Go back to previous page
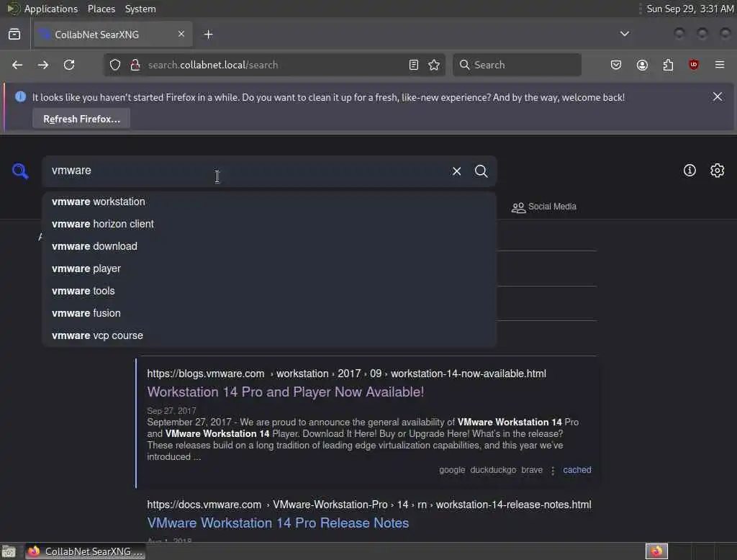This screenshot has height=560, width=737. tap(17, 65)
